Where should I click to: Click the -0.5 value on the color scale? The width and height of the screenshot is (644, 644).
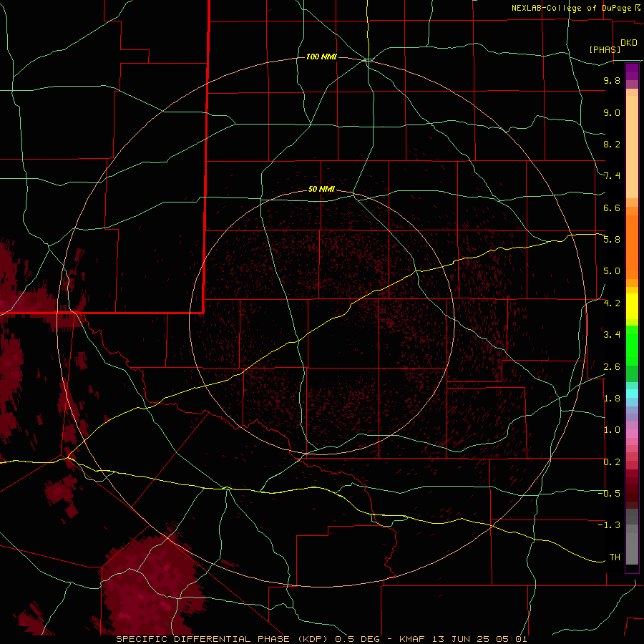(x=609, y=494)
